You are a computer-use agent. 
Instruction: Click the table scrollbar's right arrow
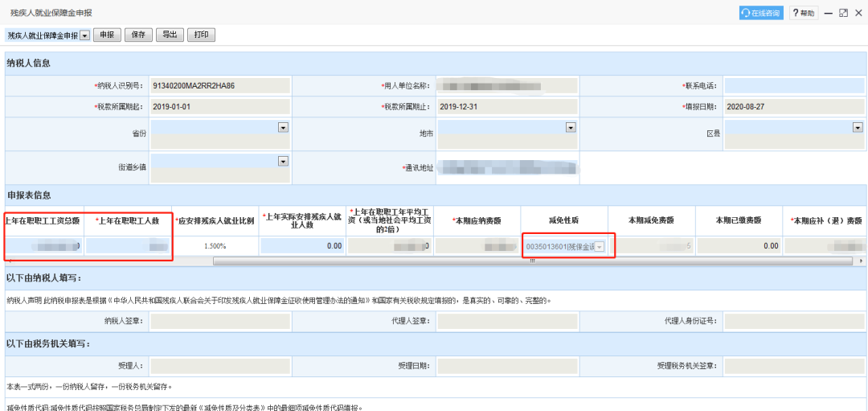coord(861,261)
